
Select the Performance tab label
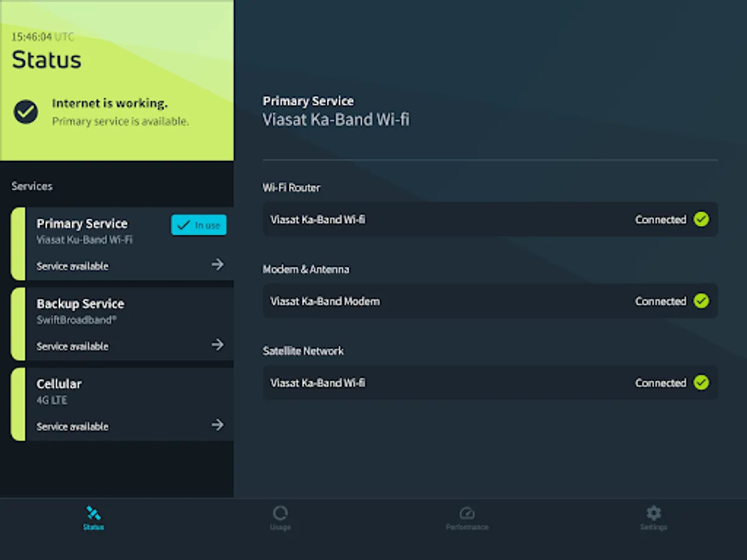pos(467,528)
